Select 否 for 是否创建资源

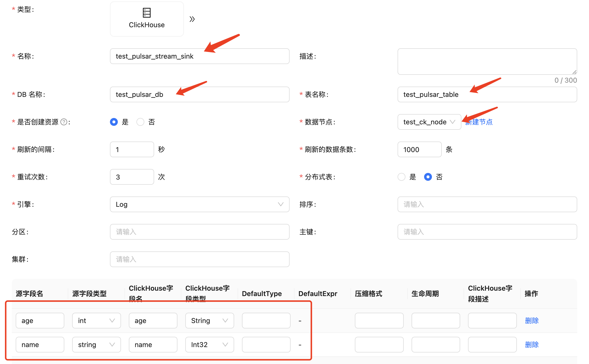[x=140, y=122]
